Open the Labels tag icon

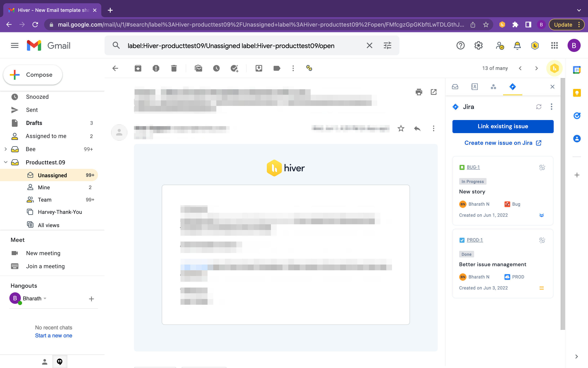tap(277, 68)
